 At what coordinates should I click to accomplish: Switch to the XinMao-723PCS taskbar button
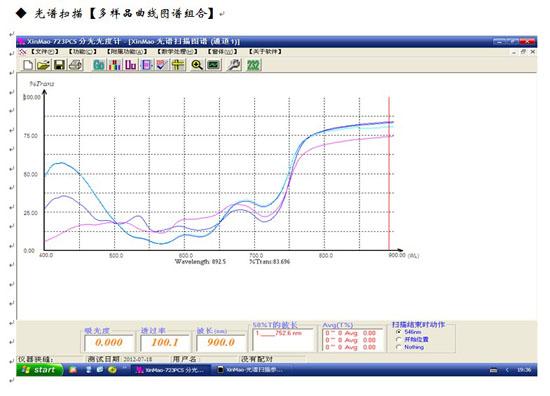click(x=170, y=370)
